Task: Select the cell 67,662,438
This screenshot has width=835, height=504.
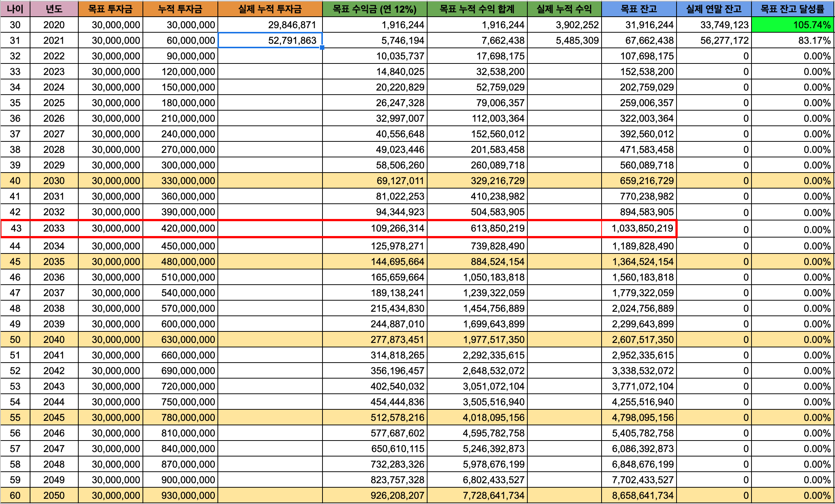Action: pyautogui.click(x=639, y=40)
